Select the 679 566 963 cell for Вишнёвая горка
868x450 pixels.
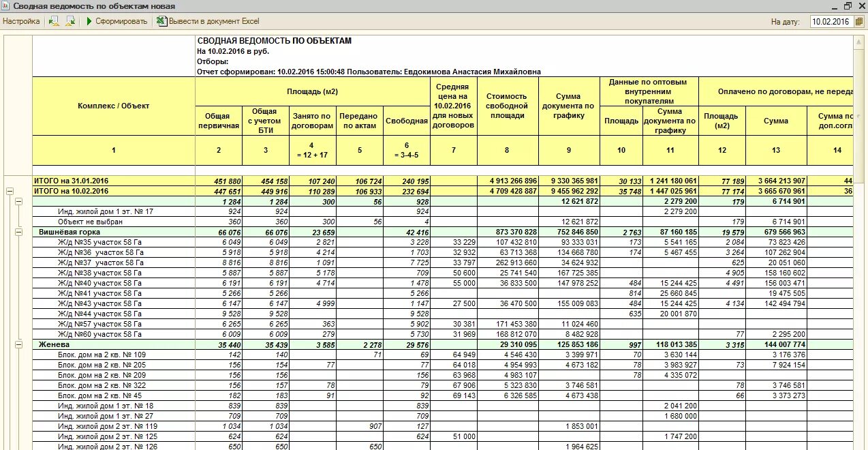pos(776,232)
